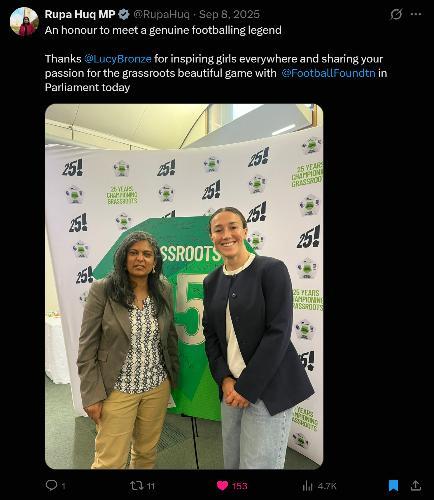Open the three-dot more options menu
Screen dimensions: 434x500
coord(416,14)
